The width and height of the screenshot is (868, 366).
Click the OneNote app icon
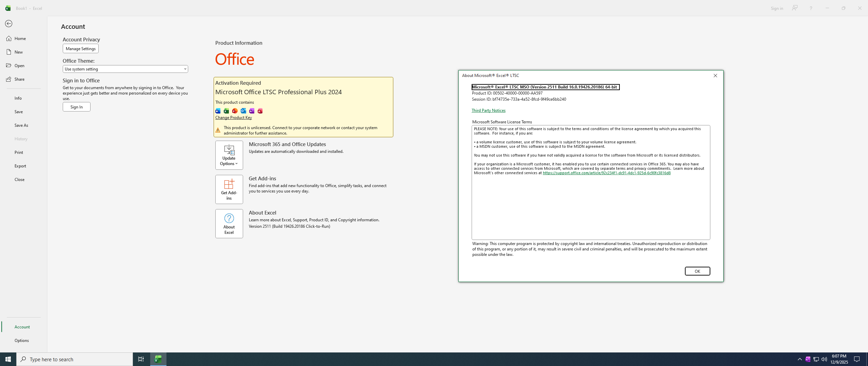coord(252,111)
